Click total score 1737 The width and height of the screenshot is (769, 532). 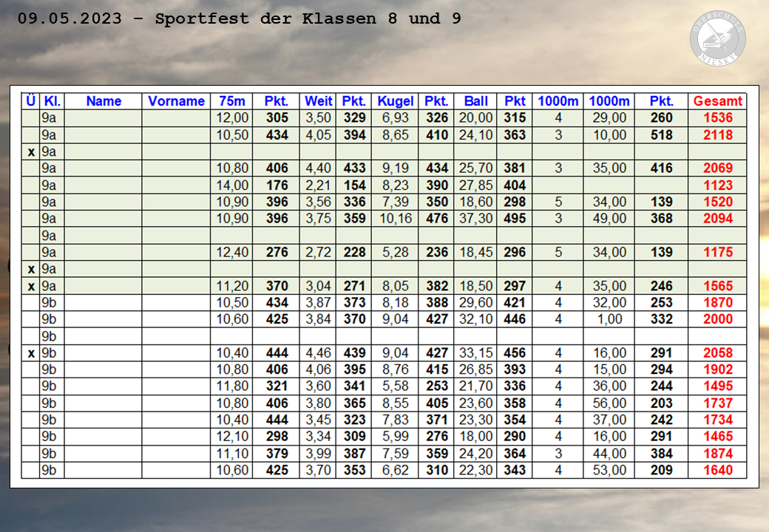[717, 403]
